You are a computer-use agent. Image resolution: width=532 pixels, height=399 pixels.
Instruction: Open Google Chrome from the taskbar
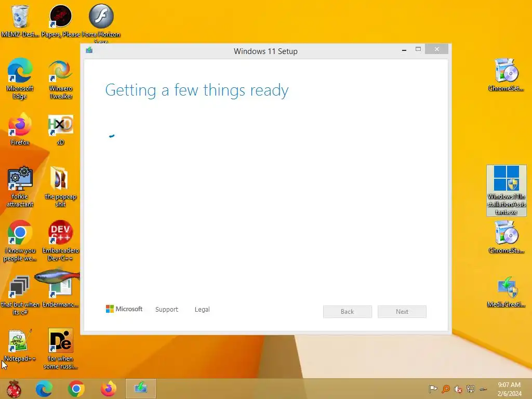[76, 389]
